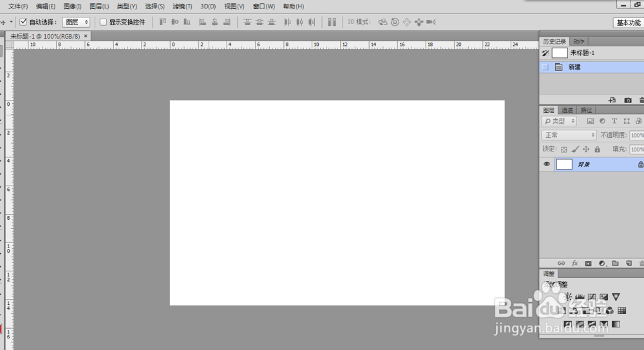
Task: Toggle pixel layer filter icon
Action: pyautogui.click(x=590, y=121)
